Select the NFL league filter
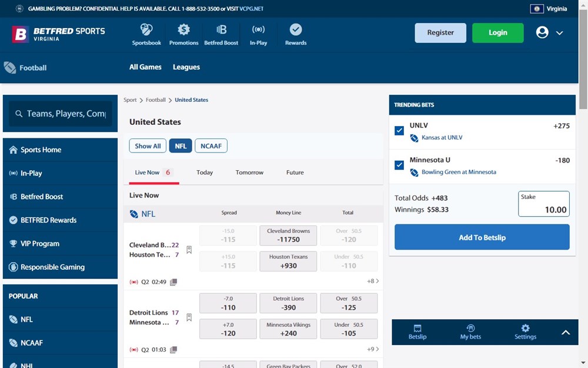 [181, 146]
